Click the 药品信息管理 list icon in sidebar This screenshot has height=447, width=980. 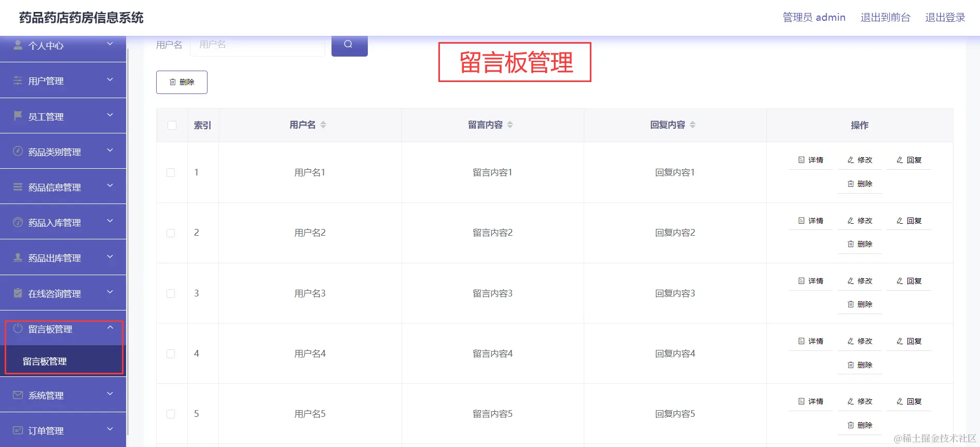(18, 187)
